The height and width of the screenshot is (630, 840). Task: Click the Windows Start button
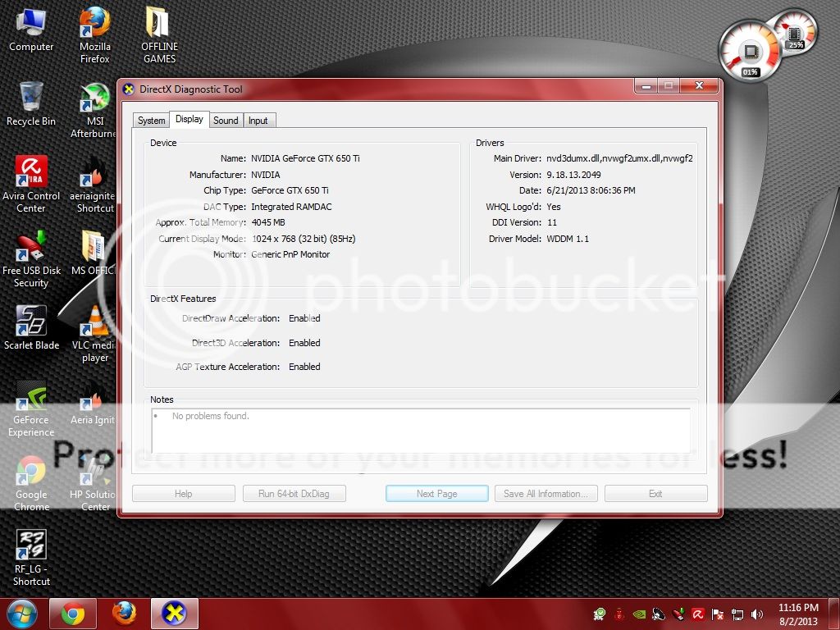(x=21, y=614)
